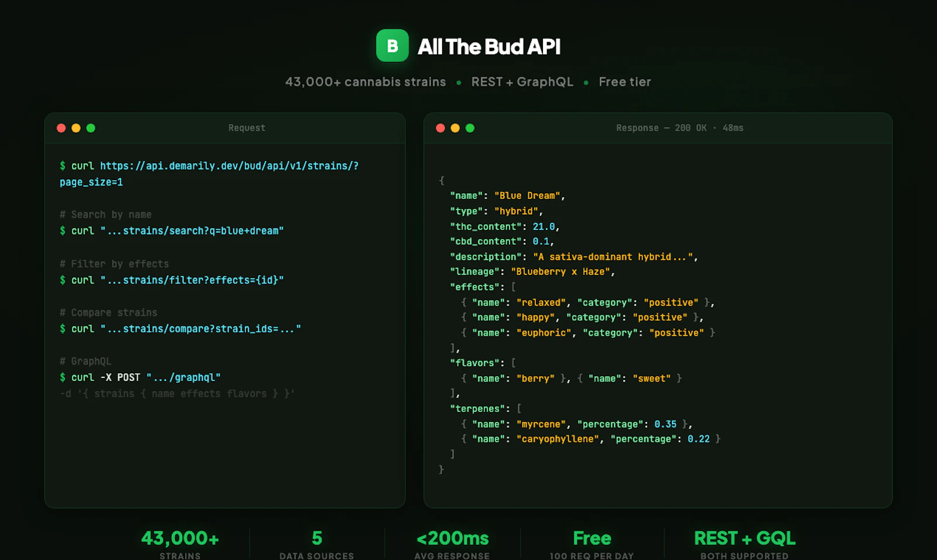Click the page_size=1 parameter text
This screenshot has width=937, height=560.
click(x=91, y=183)
